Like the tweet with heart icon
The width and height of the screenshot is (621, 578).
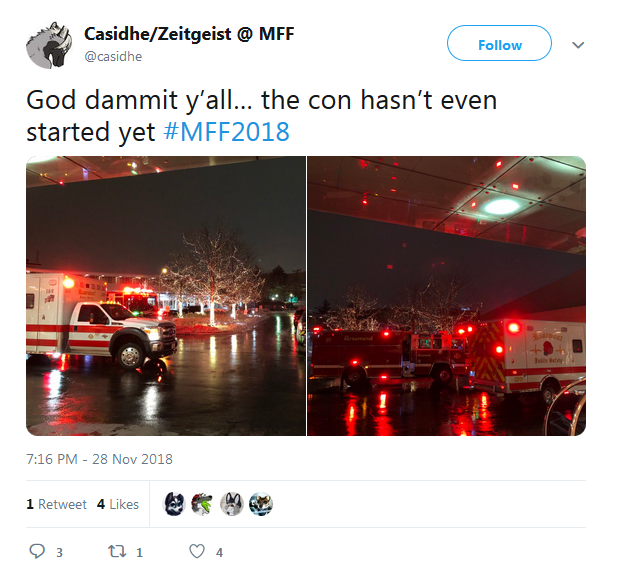tap(197, 551)
